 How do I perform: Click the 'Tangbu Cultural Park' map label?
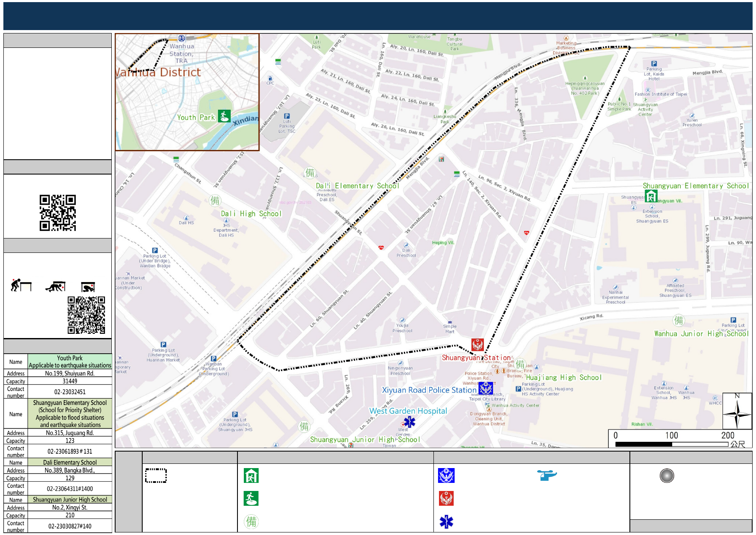point(455,44)
